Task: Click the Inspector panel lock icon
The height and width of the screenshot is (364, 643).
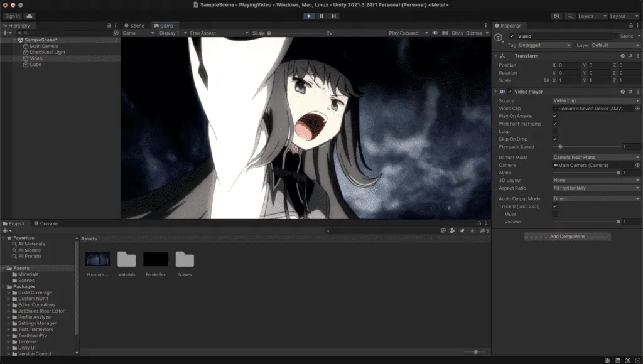Action: click(630, 25)
